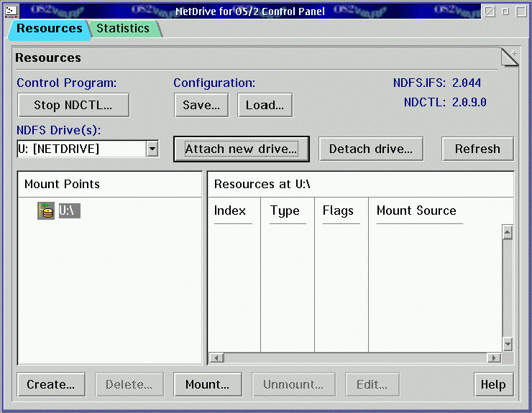Click the resources list scroll down arrow

click(508, 344)
